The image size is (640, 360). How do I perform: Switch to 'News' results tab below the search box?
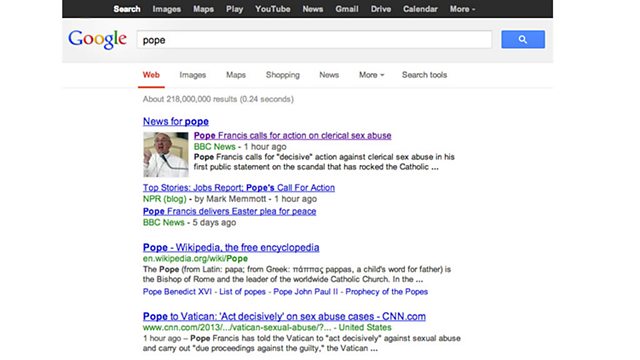click(329, 75)
